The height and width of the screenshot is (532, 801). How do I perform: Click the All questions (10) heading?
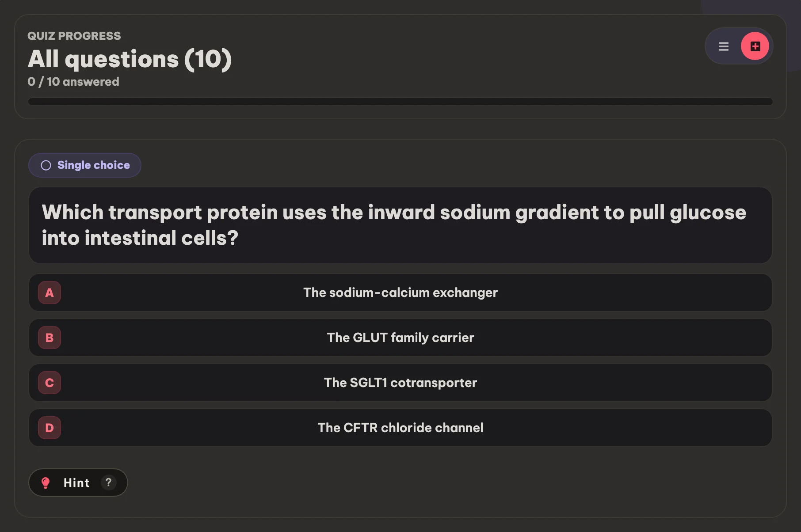[x=130, y=59]
